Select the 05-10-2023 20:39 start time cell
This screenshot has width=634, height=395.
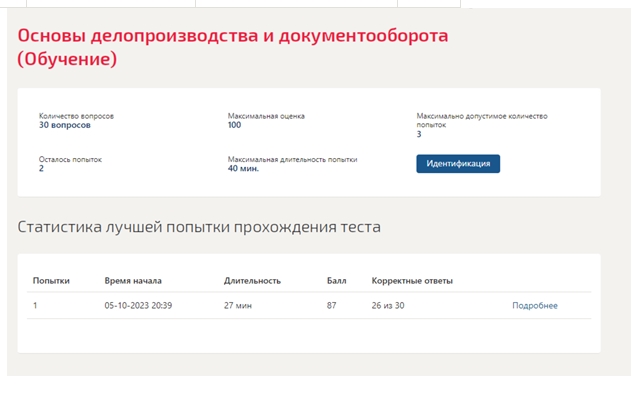pos(138,306)
